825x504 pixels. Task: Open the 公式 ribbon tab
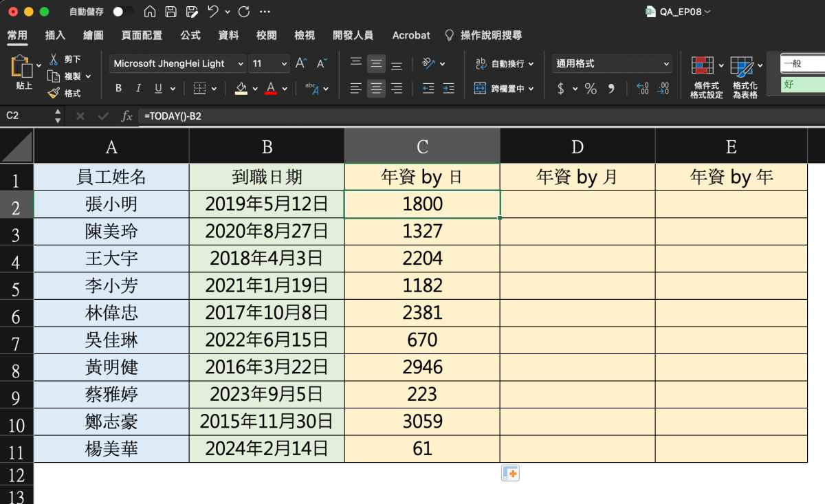point(190,35)
